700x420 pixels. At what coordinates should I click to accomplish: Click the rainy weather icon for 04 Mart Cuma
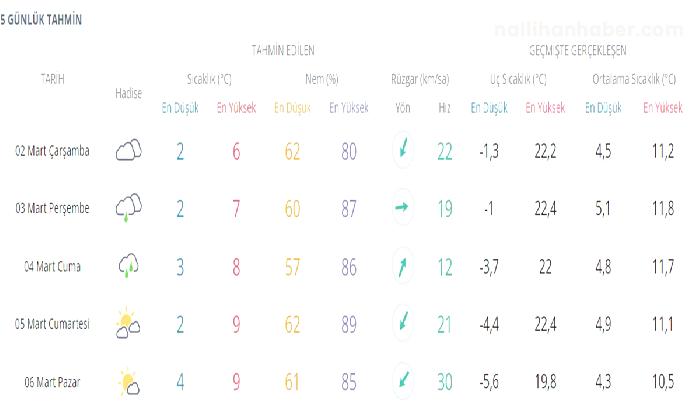[129, 265]
